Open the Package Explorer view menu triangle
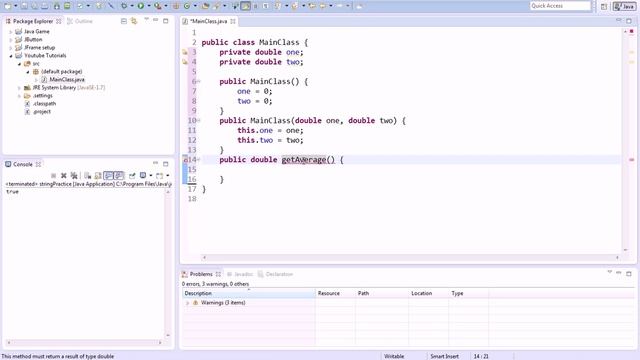Screen dimensions: 640x360 (146, 20)
